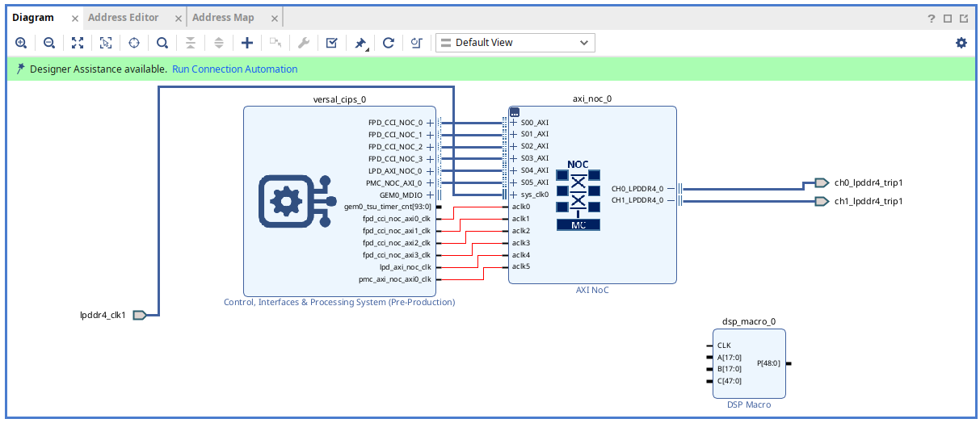Select the A[17:0] pin of dsp_macro_0

[729, 357]
